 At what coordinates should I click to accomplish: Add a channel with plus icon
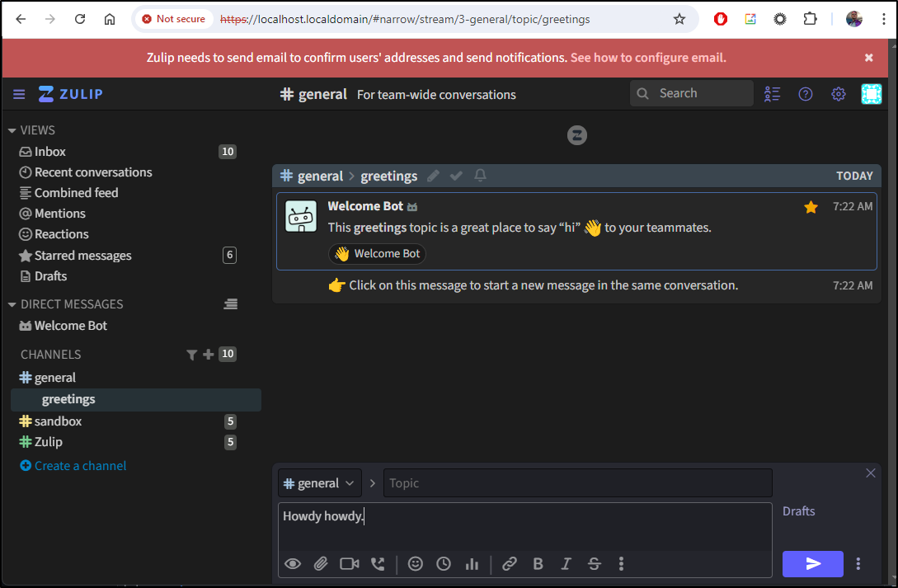(209, 355)
